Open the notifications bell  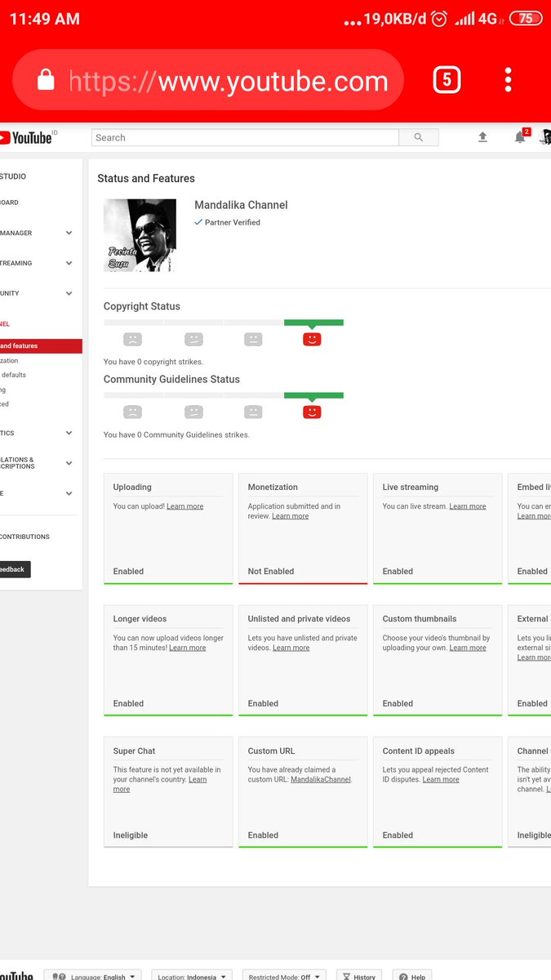coord(520,137)
